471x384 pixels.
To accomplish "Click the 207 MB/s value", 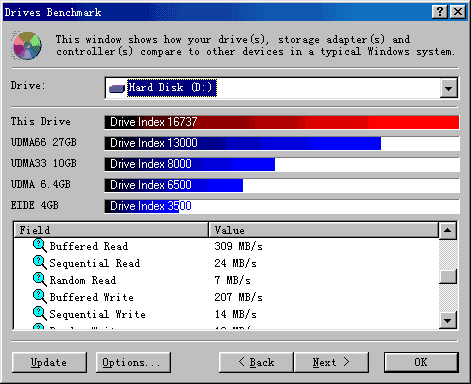I will pos(239,297).
